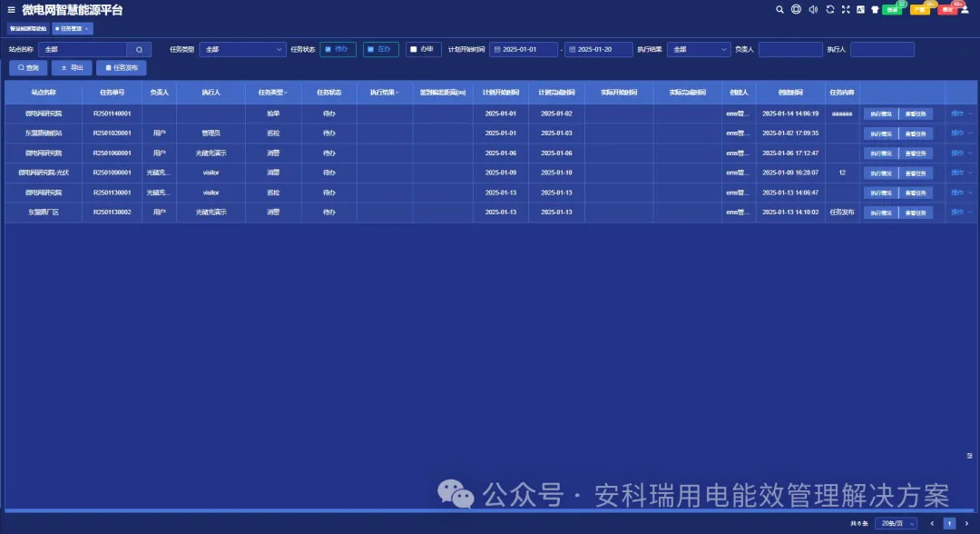Click the 查询 search button
Screen dimensions: 980x534
click(x=28, y=67)
